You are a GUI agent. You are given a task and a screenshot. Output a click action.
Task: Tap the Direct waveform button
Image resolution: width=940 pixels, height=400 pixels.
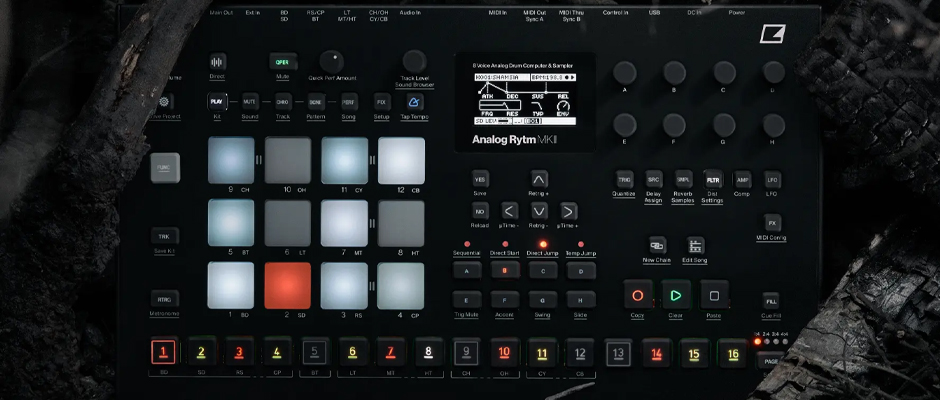[218, 62]
